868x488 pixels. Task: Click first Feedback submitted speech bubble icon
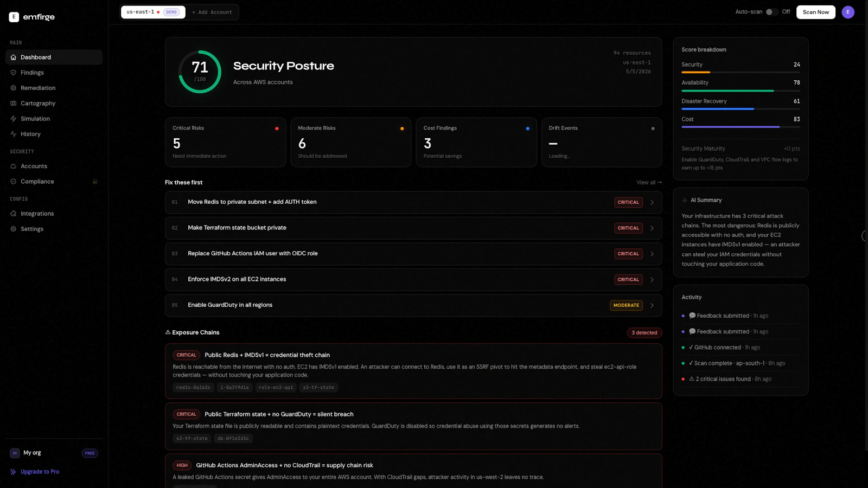point(692,316)
